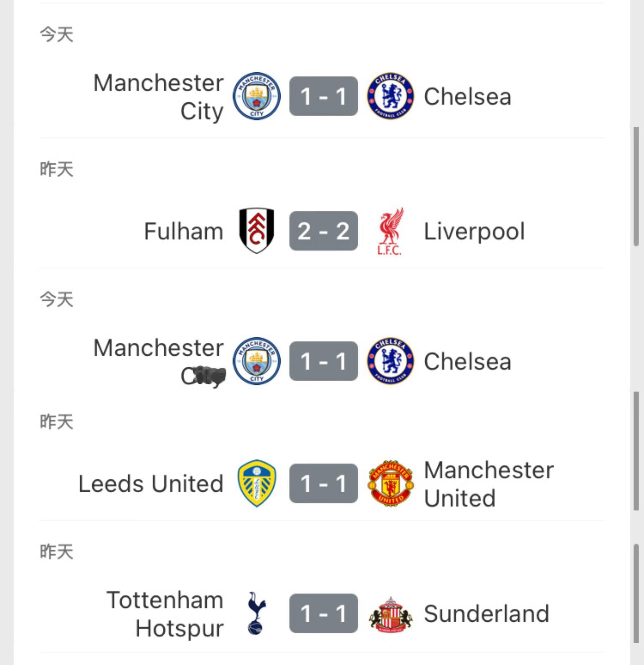Click scrollbar beside the Fulham match
The height and width of the screenshot is (665, 644).
tap(636, 187)
